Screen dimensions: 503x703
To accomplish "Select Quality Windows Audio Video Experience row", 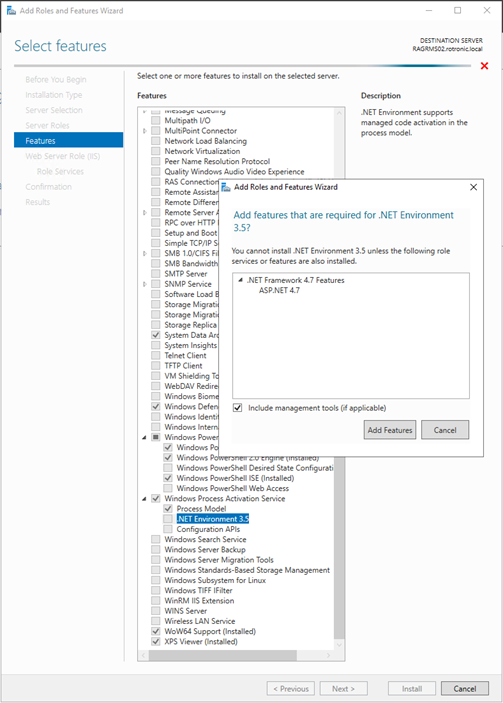I will click(234, 171).
